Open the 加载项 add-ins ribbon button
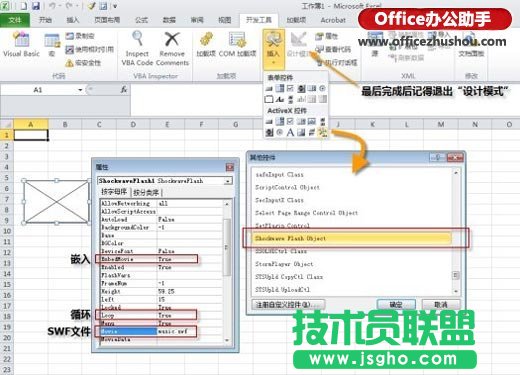Image resolution: width=520 pixels, height=375 pixels. [206, 44]
